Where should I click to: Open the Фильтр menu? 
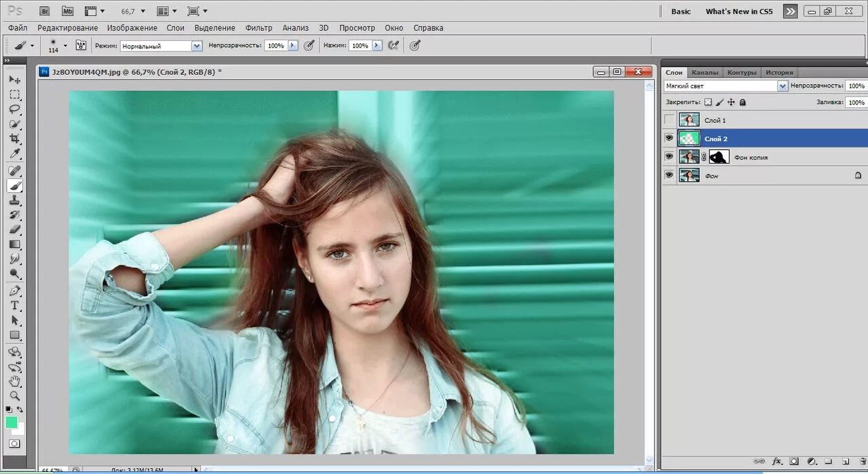coord(259,28)
